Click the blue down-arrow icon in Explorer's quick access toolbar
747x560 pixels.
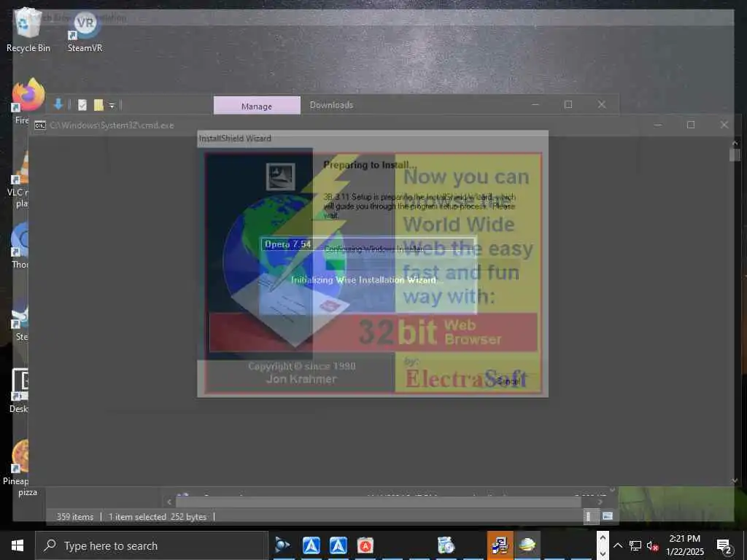(x=58, y=104)
